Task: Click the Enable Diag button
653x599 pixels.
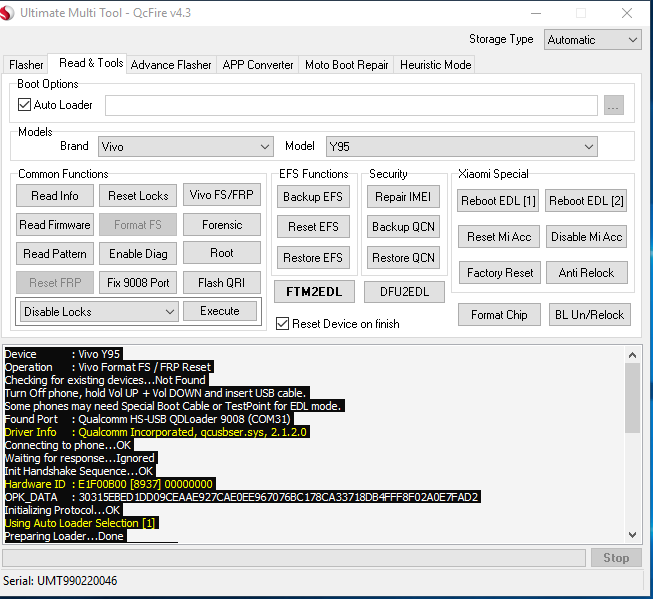Action: pyautogui.click(x=138, y=254)
